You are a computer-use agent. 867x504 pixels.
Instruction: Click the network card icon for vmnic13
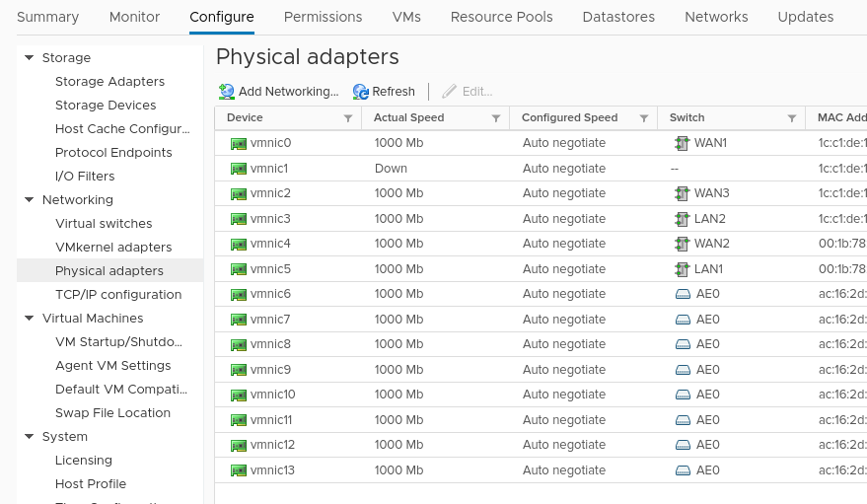tap(238, 470)
